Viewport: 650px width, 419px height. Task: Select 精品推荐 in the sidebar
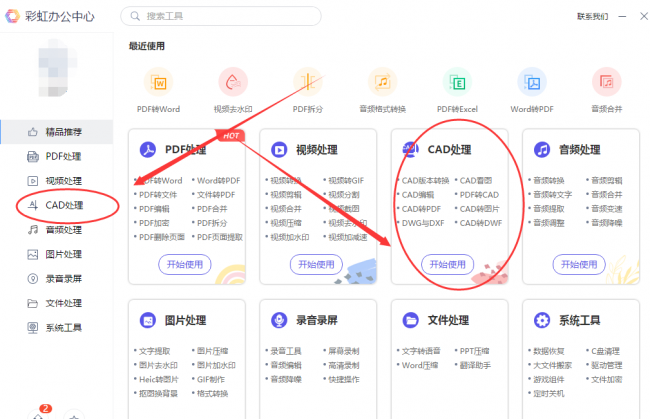[x=57, y=132]
